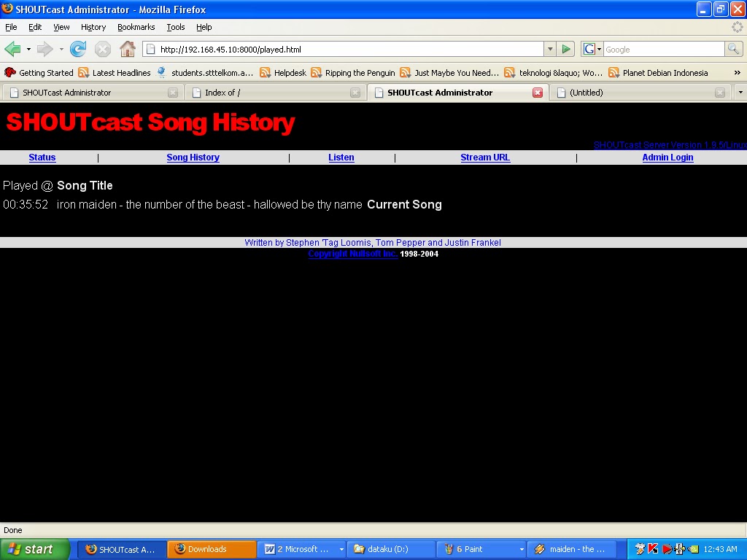Click SHOUTcast Server Version link
This screenshot has width=747, height=560.
tap(670, 145)
